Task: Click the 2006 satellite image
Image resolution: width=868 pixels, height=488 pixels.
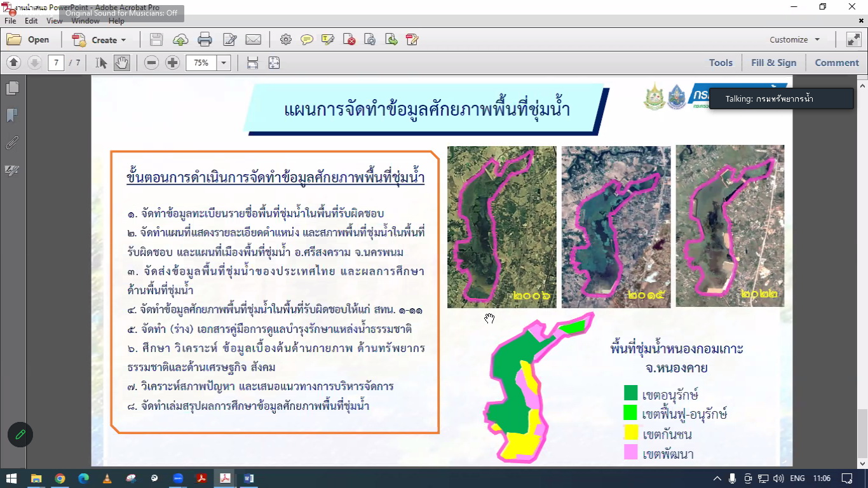Action: pos(502,227)
